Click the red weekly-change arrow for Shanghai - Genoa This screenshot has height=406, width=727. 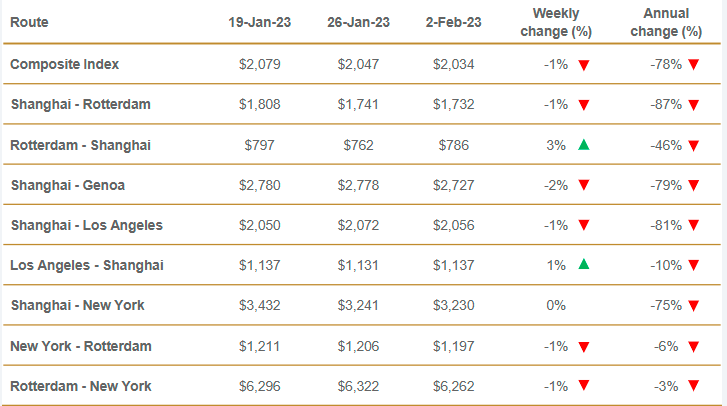pyautogui.click(x=584, y=185)
